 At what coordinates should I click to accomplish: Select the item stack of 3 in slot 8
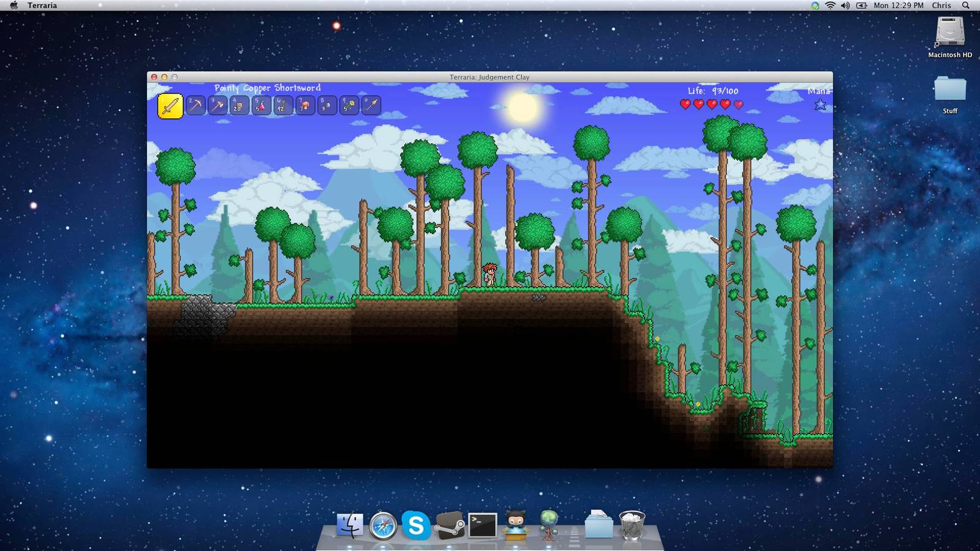click(327, 105)
